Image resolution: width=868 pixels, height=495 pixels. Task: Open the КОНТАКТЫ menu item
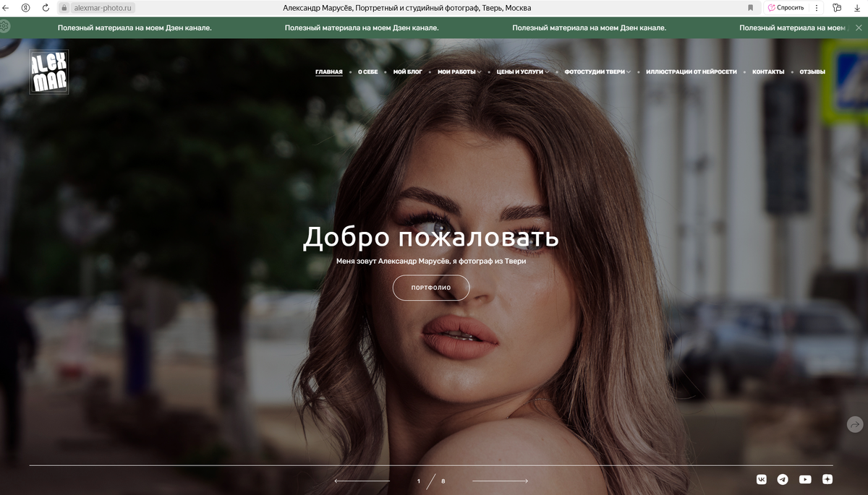click(768, 72)
